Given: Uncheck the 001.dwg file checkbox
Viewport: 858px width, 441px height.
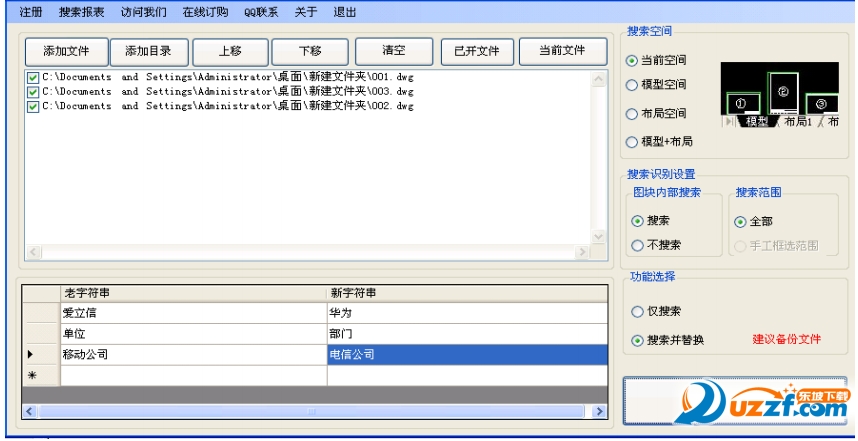Looking at the screenshot, I should click(x=33, y=78).
